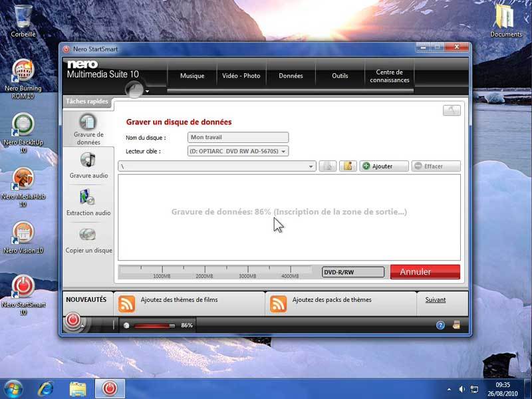This screenshot has width=532, height=399.
Task: Click the network tray icon
Action: (474, 389)
